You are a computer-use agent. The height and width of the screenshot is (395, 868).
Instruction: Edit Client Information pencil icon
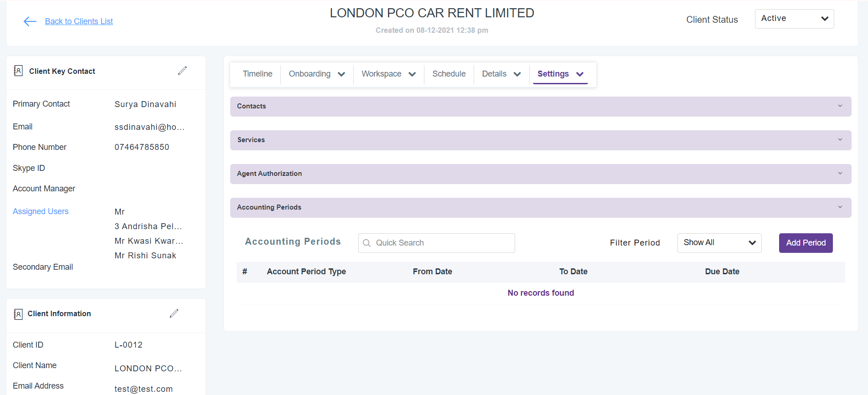pos(174,313)
